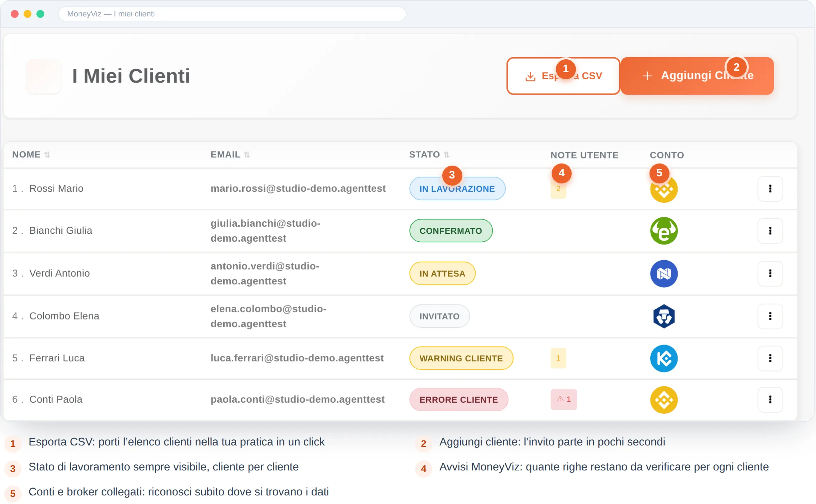
Task: Click email paola.conti@studio-demo.agenttest
Action: [298, 399]
